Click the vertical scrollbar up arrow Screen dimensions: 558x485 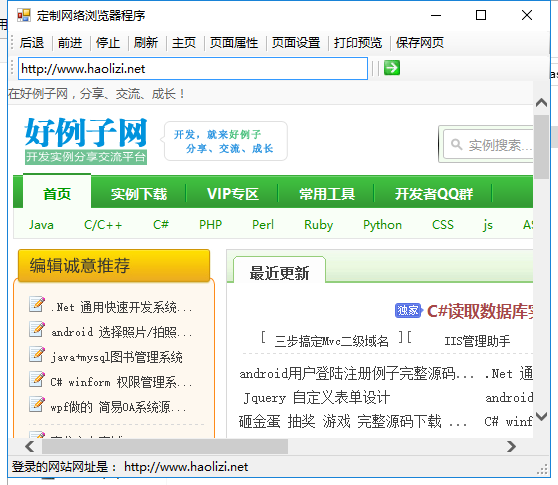pos(541,103)
